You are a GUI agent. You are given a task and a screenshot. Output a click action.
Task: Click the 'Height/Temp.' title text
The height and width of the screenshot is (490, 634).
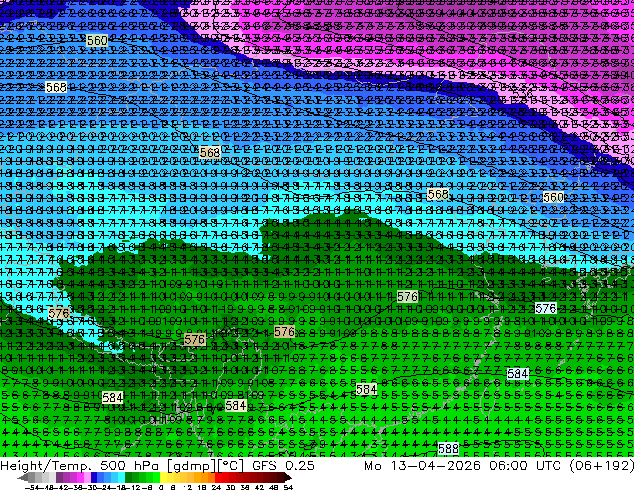(46, 466)
